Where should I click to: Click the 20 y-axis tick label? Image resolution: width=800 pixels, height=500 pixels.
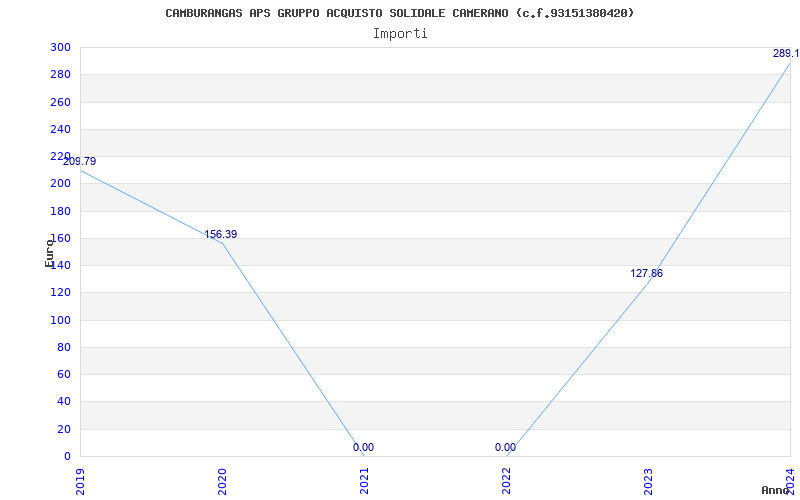64,429
